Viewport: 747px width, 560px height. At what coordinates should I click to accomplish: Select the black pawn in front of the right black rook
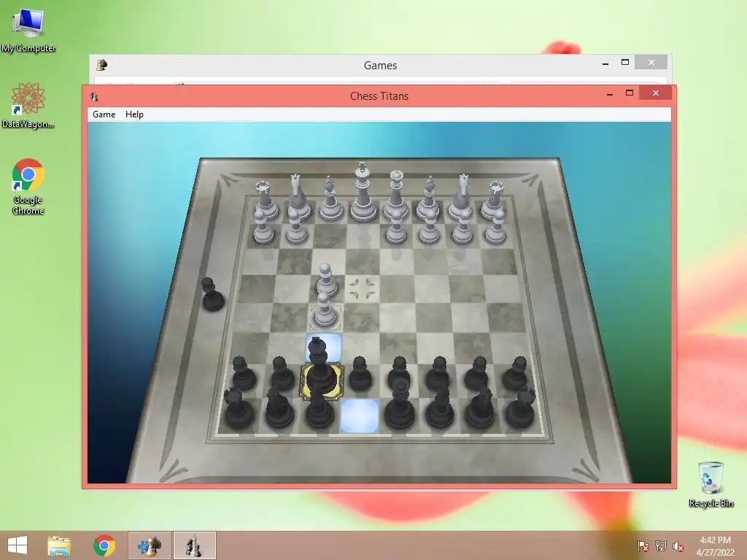click(514, 374)
